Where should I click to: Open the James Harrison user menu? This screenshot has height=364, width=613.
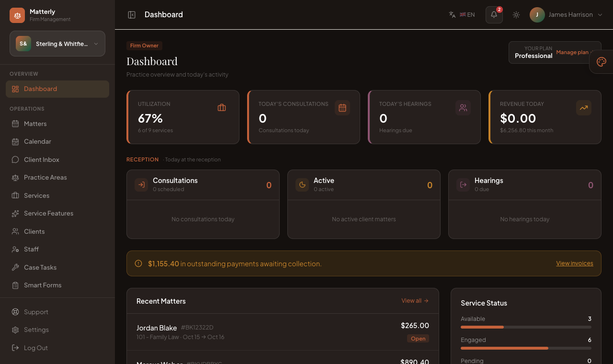[566, 15]
